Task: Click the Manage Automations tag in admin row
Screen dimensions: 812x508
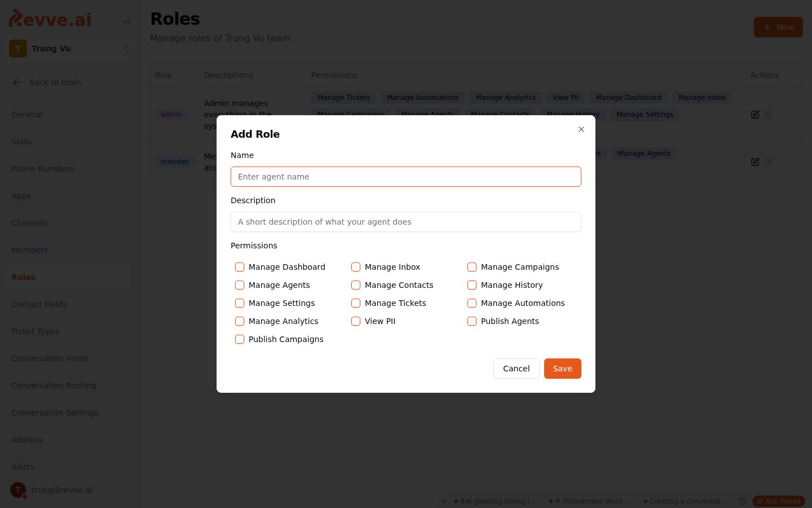Action: pyautogui.click(x=423, y=98)
